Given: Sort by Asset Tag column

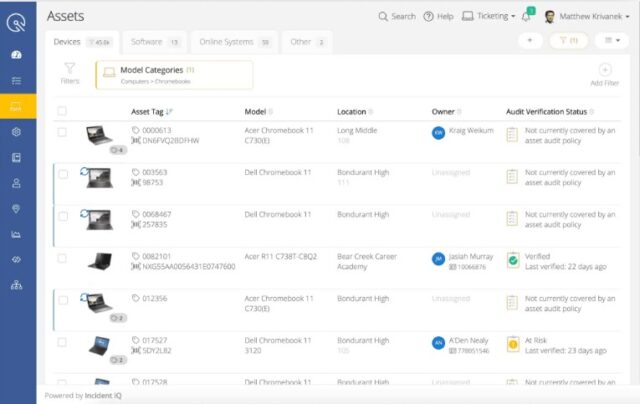Looking at the screenshot, I should click(x=152, y=112).
